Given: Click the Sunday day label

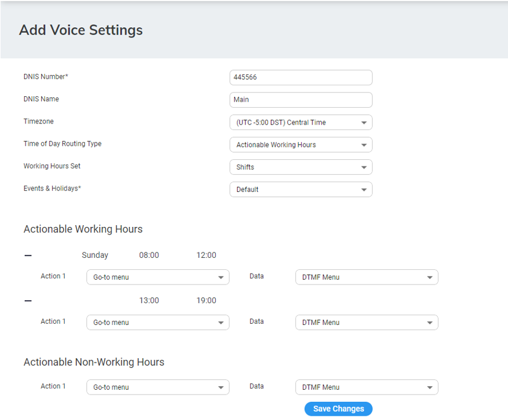Looking at the screenshot, I should (95, 255).
